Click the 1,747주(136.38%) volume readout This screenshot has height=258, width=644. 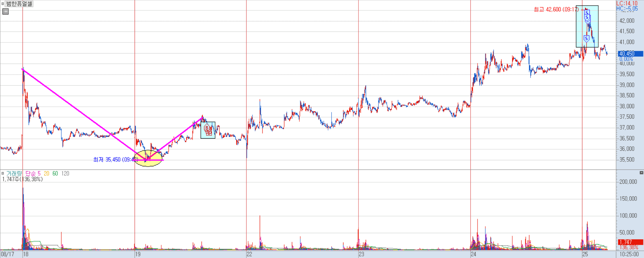[22, 179]
